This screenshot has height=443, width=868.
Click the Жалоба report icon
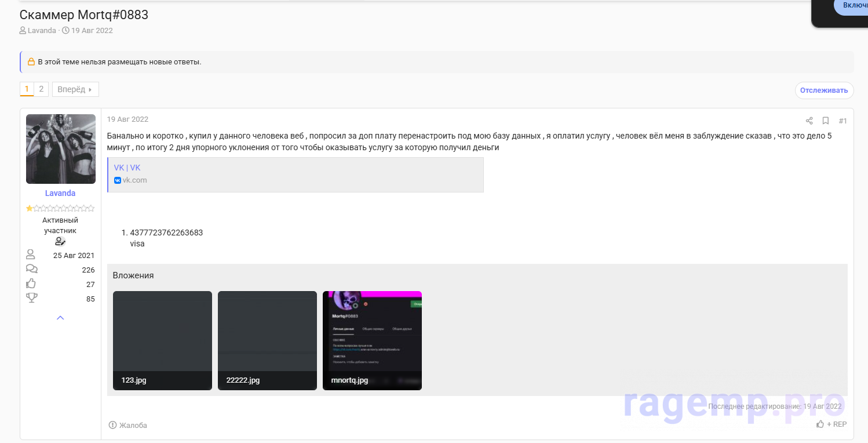tap(113, 425)
